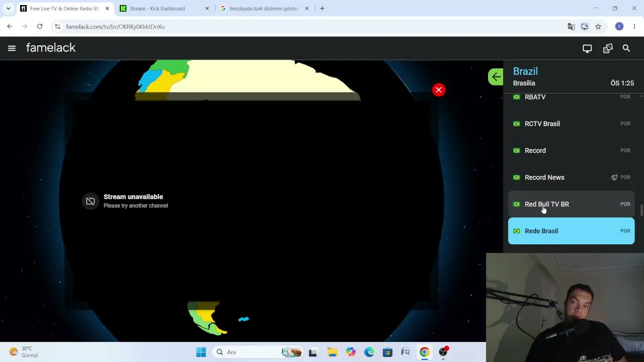
Task: Go back to the previous page
Action: [10, 27]
